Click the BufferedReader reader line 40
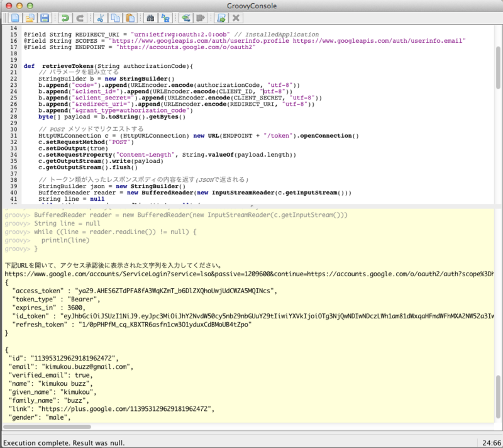 coord(195,193)
